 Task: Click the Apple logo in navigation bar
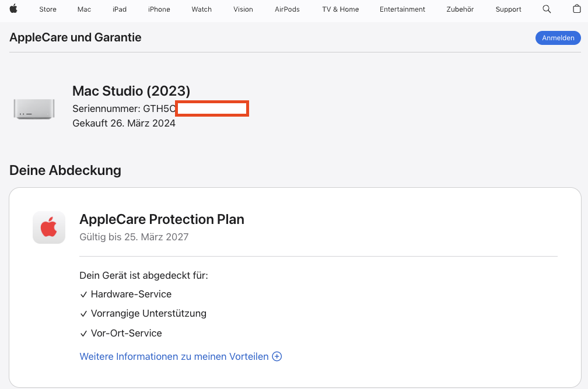[x=13, y=9]
